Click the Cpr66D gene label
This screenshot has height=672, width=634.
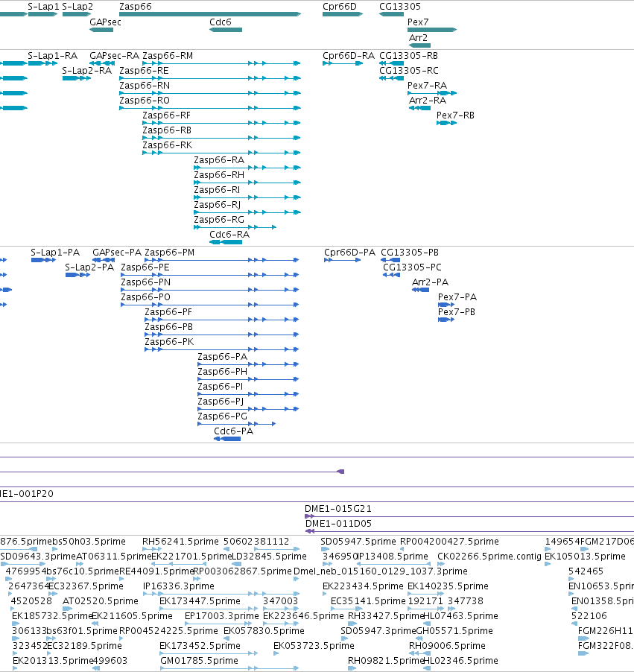pyautogui.click(x=340, y=7)
